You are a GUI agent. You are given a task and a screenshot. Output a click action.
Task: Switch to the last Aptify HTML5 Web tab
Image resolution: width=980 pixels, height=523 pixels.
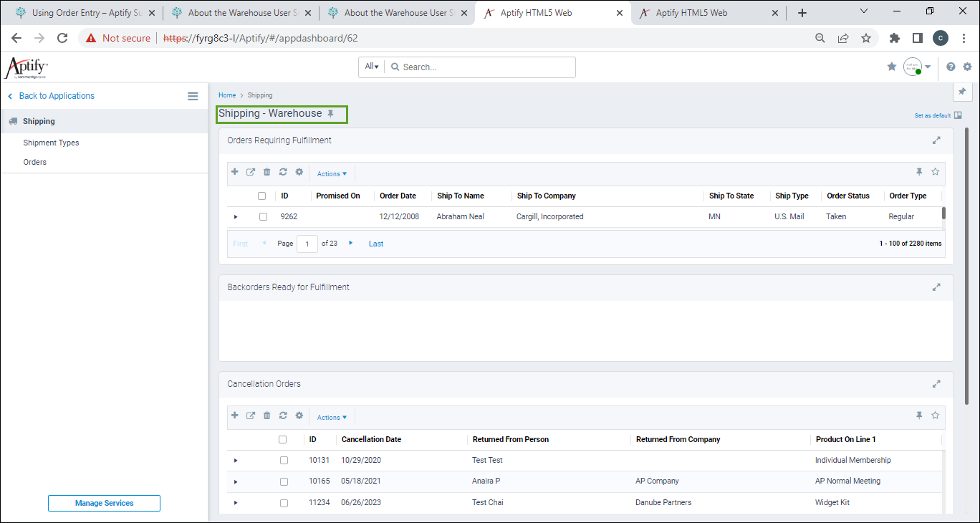[708, 13]
